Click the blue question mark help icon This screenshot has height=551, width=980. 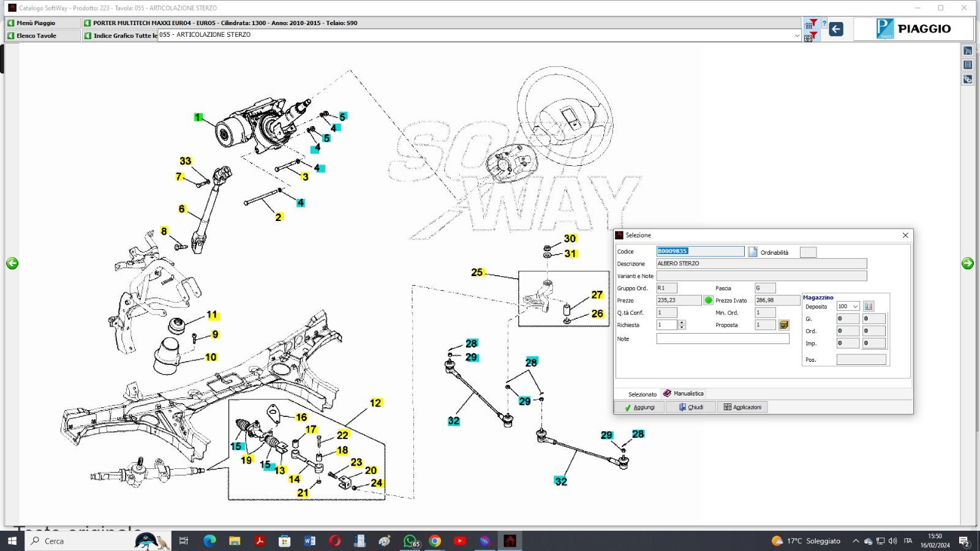point(824,24)
